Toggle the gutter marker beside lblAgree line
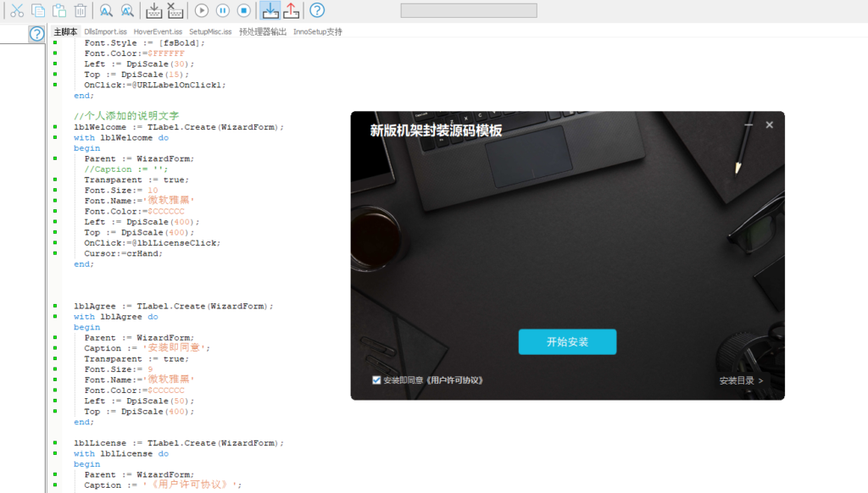Screen dimensions: 868x493 (57, 306)
